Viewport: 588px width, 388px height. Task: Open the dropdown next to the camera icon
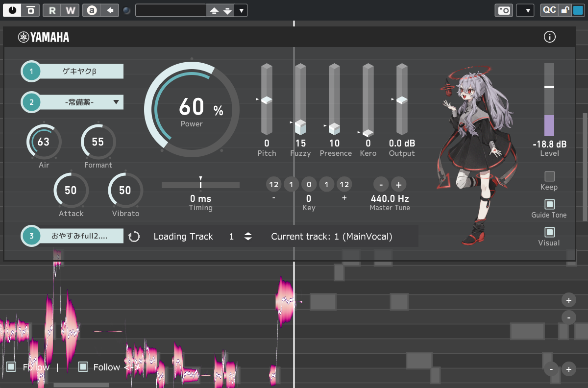[526, 10]
